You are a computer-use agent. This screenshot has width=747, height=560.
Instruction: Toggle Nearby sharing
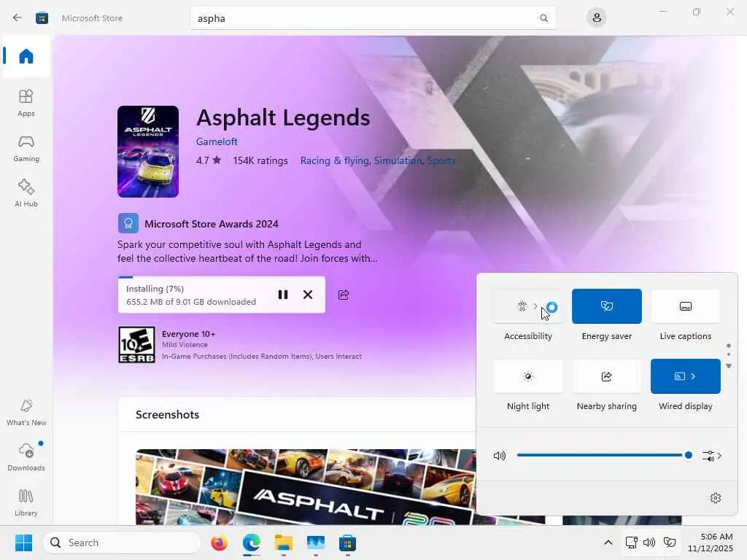click(x=606, y=376)
